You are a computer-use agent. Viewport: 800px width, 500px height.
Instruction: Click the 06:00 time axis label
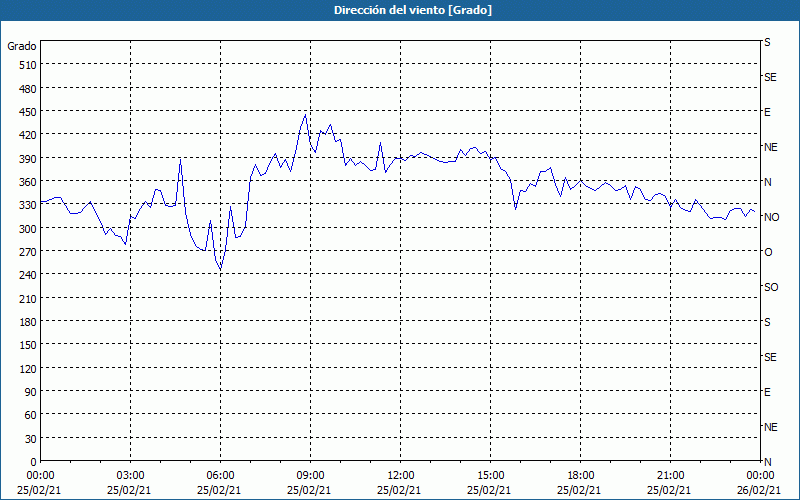220,476
